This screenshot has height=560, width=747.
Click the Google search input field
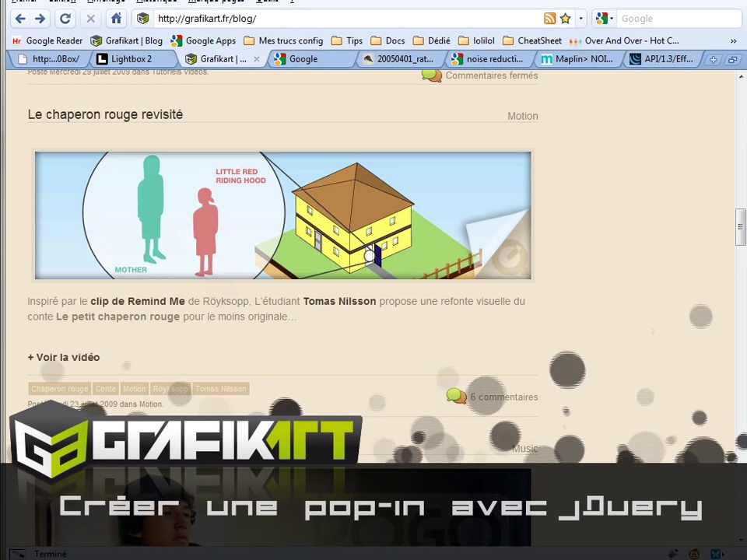pyautogui.click(x=677, y=19)
